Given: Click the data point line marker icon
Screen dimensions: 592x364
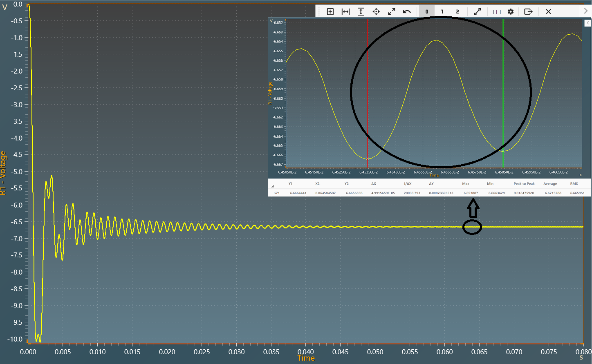Looking at the screenshot, I should click(477, 11).
